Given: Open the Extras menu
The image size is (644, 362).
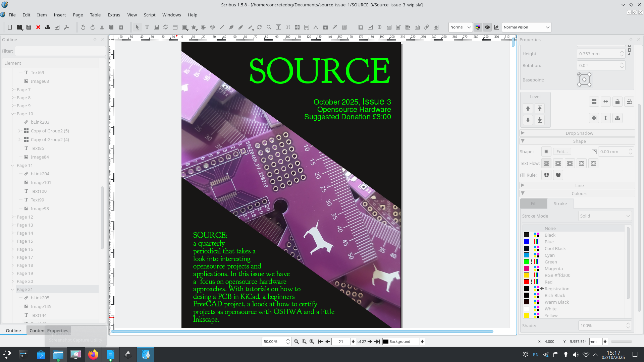Looking at the screenshot, I should tap(114, 15).
